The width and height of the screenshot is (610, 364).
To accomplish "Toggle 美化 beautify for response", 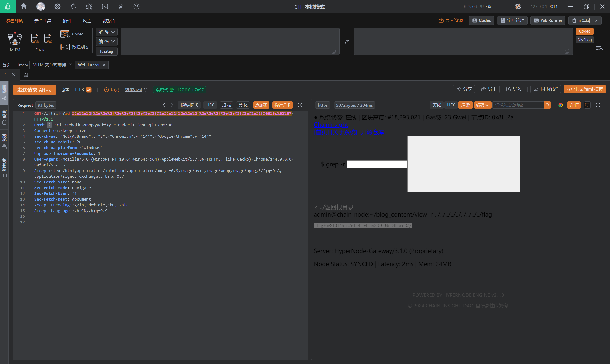I will (437, 105).
